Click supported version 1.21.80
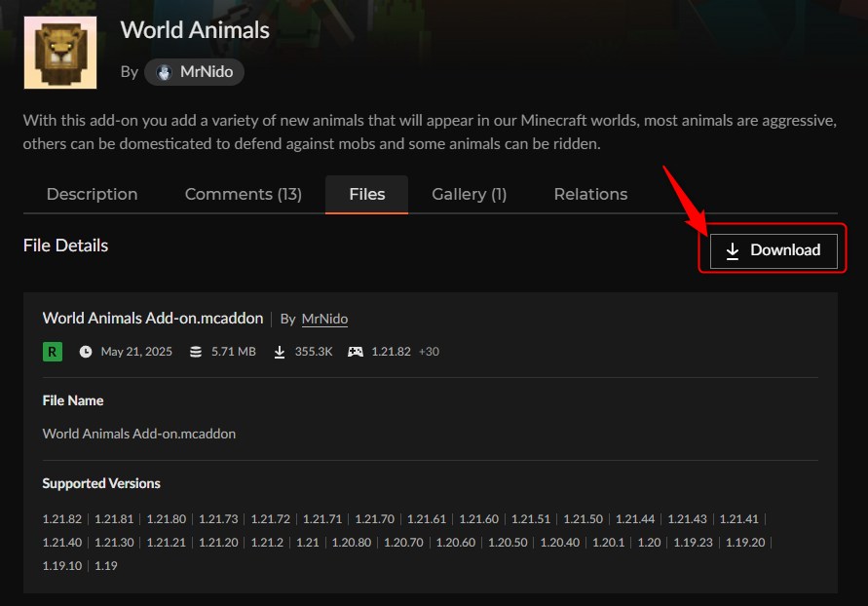This screenshot has width=868, height=606. [x=166, y=519]
